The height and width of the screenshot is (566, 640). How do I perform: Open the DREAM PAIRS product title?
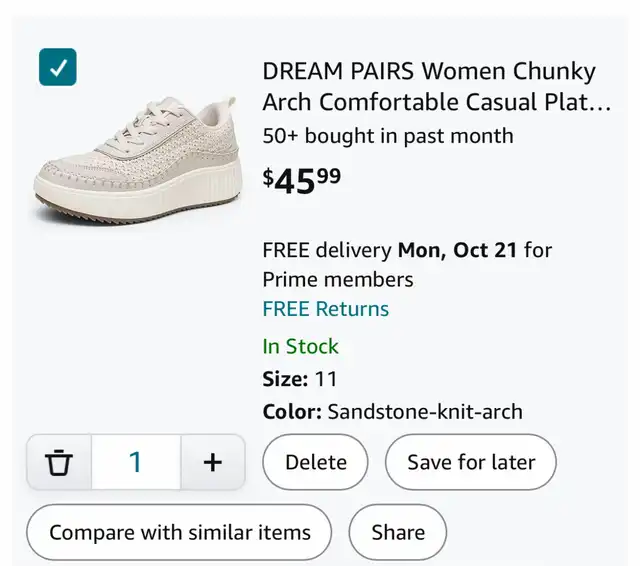(428, 72)
